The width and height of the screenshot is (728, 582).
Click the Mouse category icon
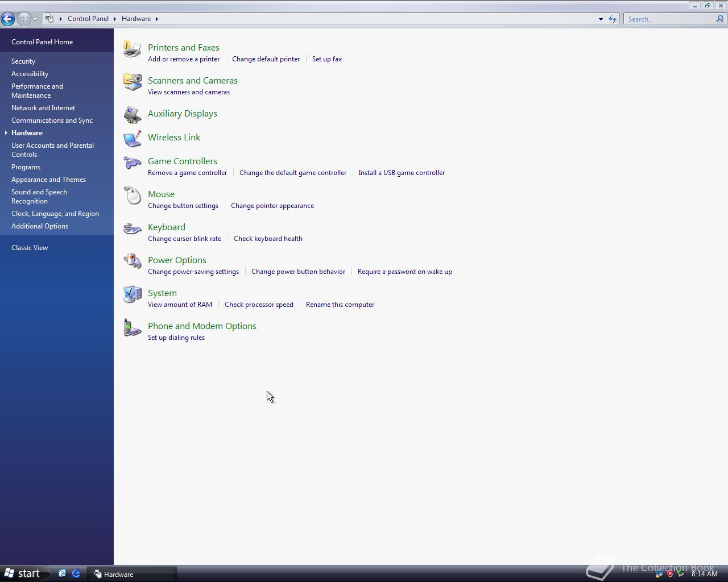[133, 196]
